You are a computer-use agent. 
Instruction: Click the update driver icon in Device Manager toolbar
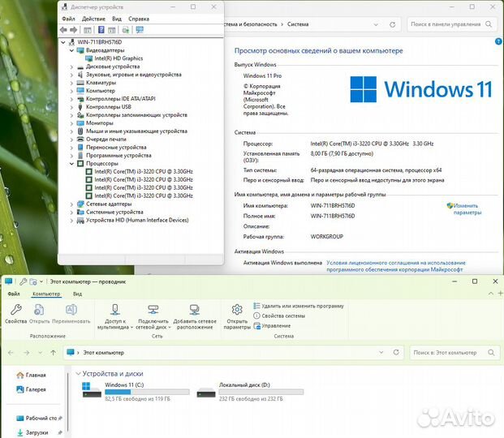click(x=125, y=30)
